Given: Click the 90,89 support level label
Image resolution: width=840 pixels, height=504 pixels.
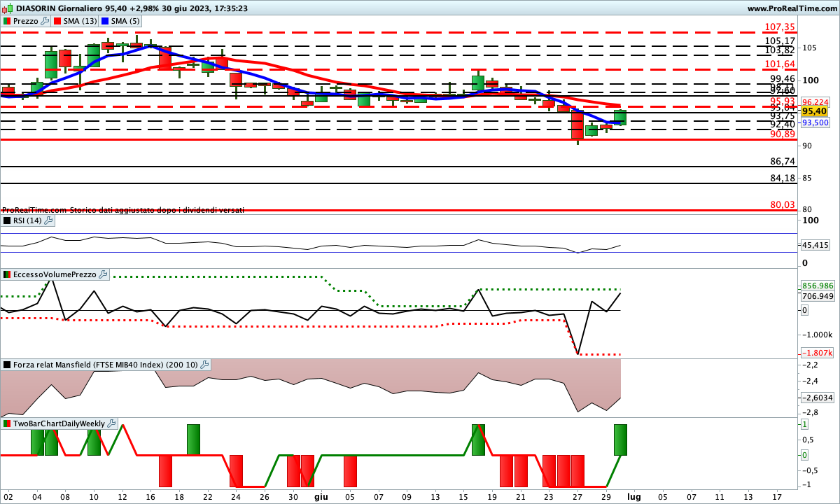Looking at the screenshot, I should [782, 134].
